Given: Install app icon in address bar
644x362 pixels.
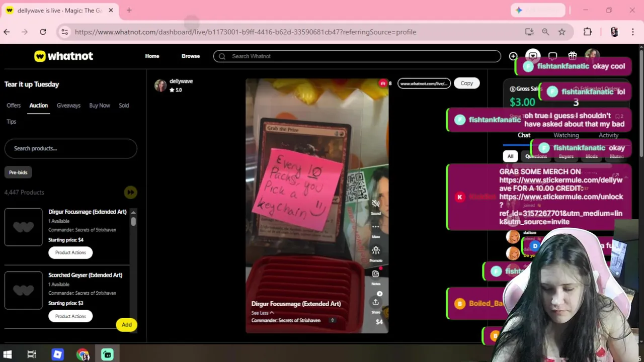Looking at the screenshot, I should tap(529, 32).
